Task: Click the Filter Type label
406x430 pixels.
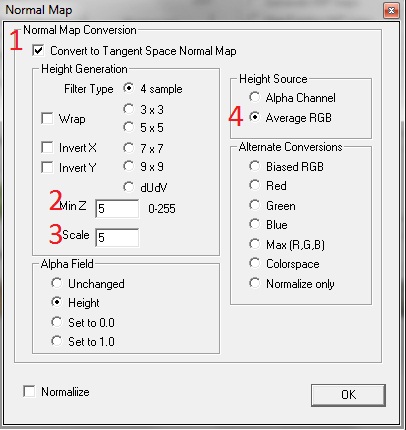Action: pyautogui.click(x=89, y=89)
